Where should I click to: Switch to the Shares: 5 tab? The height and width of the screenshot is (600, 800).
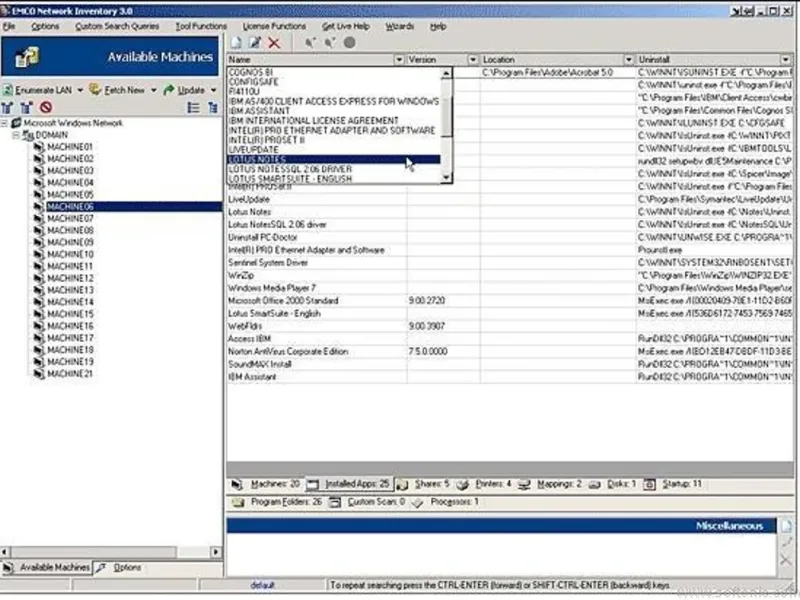(x=423, y=484)
